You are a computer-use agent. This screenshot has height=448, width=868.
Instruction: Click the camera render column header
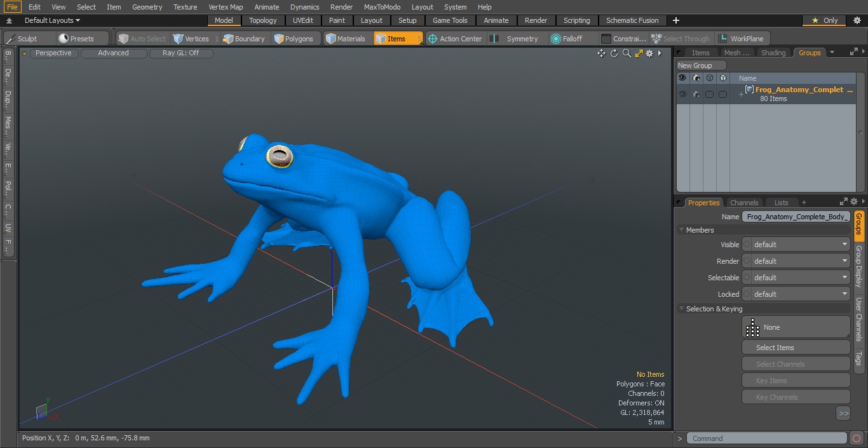point(696,78)
